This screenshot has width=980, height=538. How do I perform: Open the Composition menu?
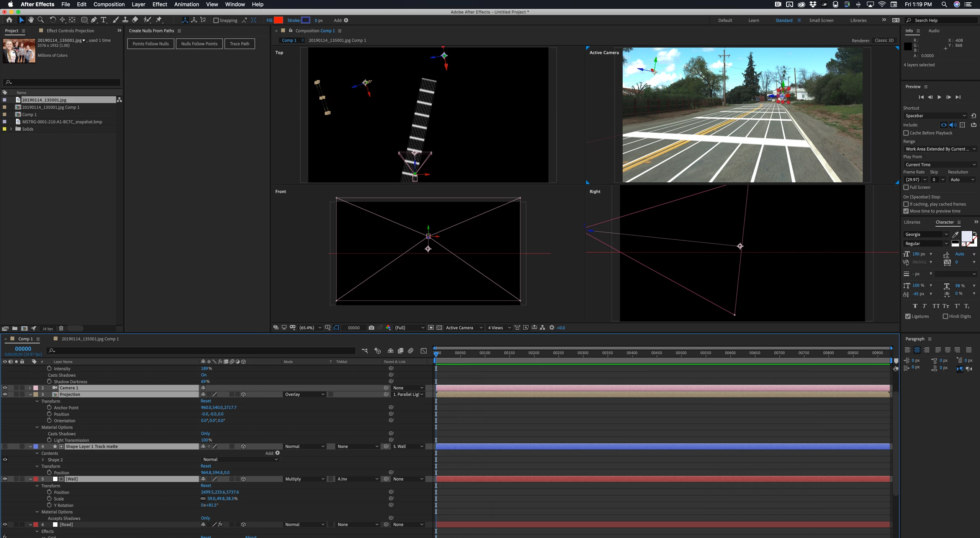click(109, 4)
